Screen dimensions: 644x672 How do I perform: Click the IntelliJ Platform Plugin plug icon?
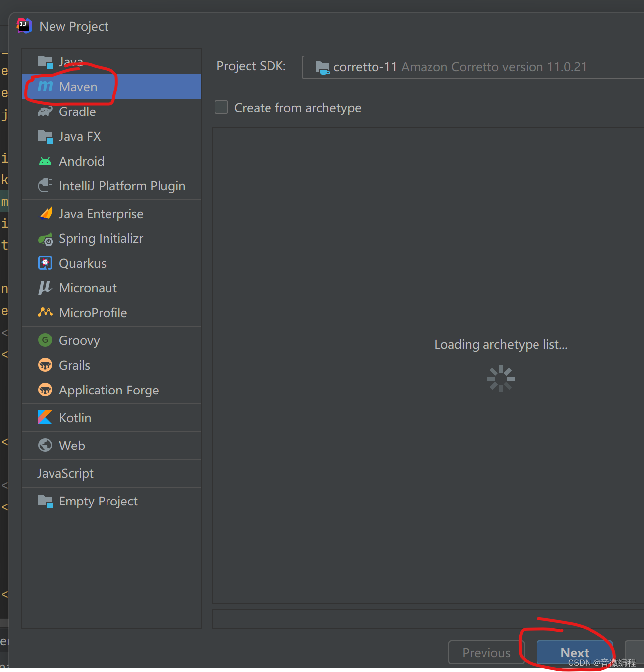click(45, 186)
